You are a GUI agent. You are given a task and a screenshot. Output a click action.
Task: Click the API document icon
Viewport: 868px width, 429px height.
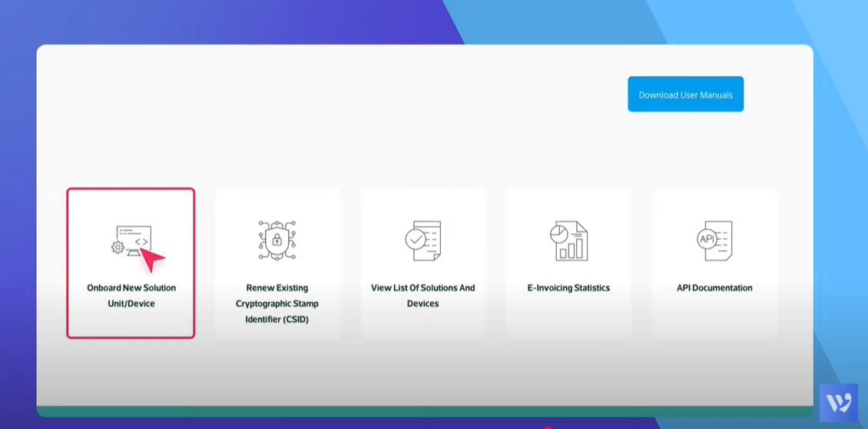pos(714,240)
